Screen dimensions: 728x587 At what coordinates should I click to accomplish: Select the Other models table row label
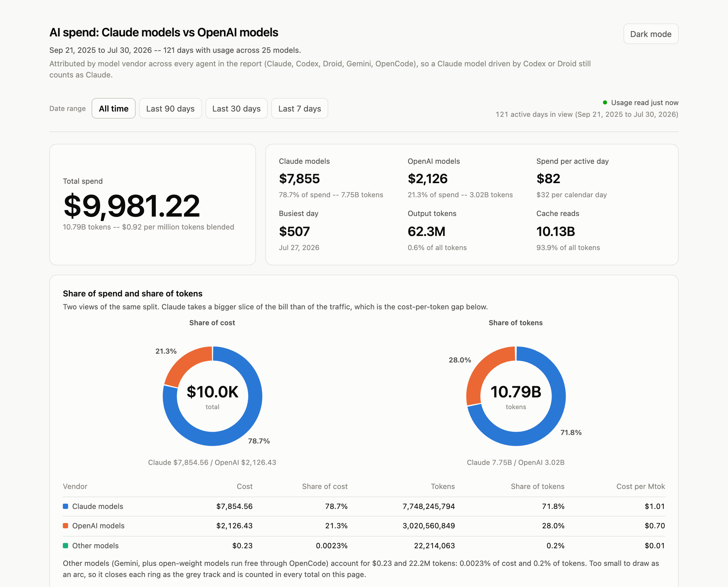[x=95, y=545]
